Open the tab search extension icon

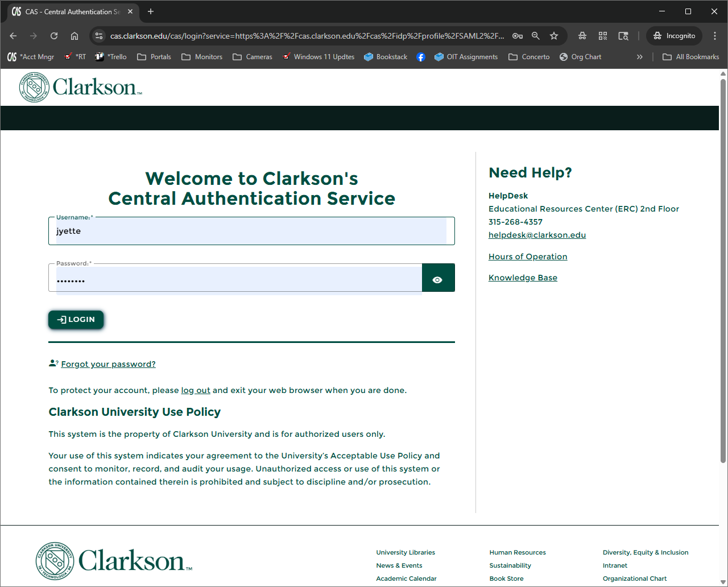point(623,36)
